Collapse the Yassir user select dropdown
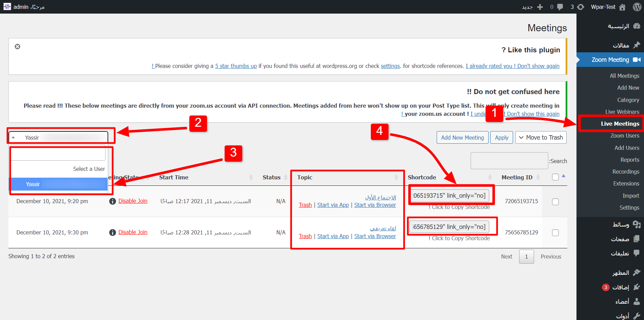This screenshot has width=644, height=320. 58,138
